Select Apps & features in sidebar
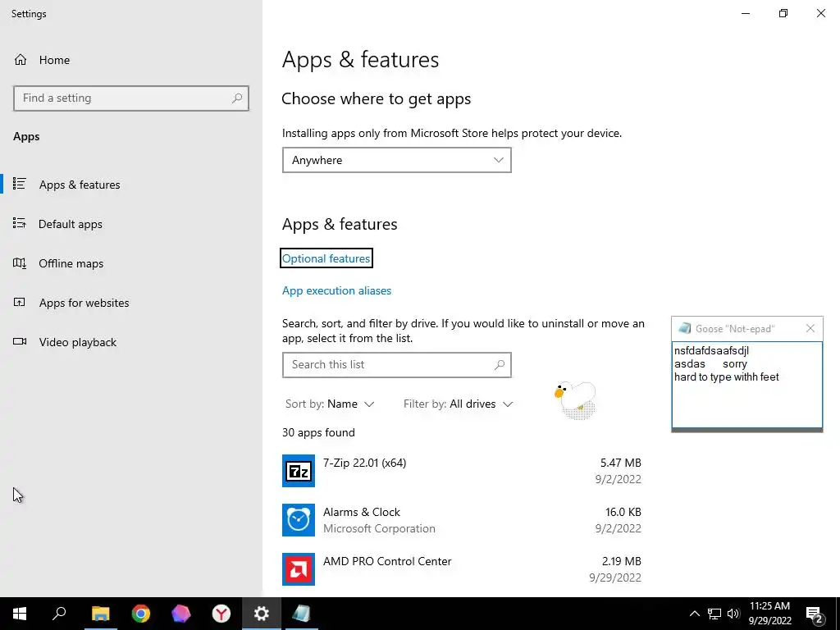The height and width of the screenshot is (630, 840). 131,185
